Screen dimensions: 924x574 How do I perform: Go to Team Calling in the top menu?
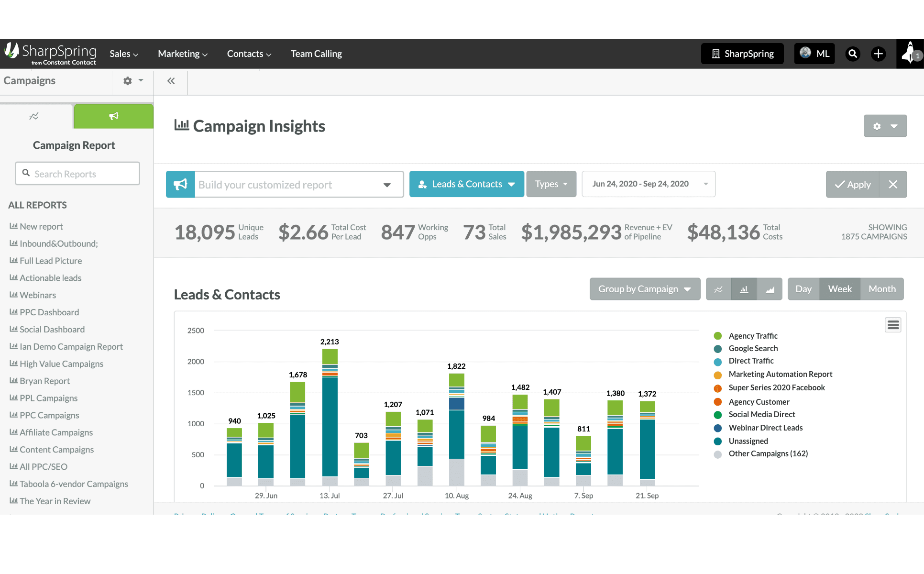316,54
